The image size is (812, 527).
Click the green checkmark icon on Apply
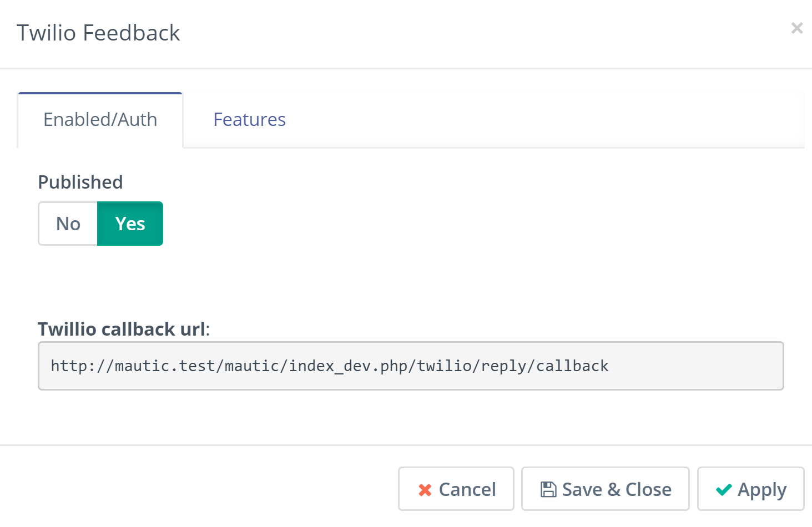point(723,489)
